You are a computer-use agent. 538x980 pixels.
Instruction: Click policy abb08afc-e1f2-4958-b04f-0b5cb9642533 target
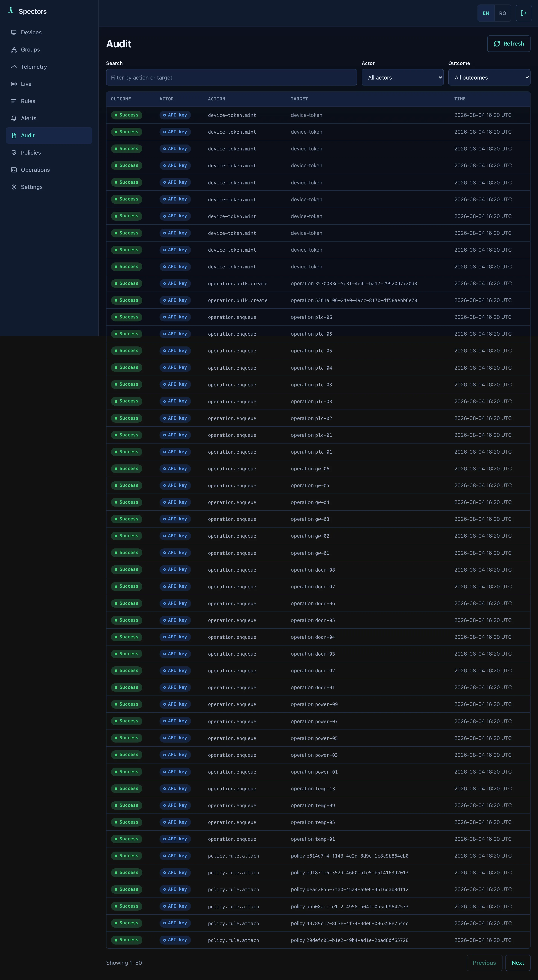pos(350,906)
